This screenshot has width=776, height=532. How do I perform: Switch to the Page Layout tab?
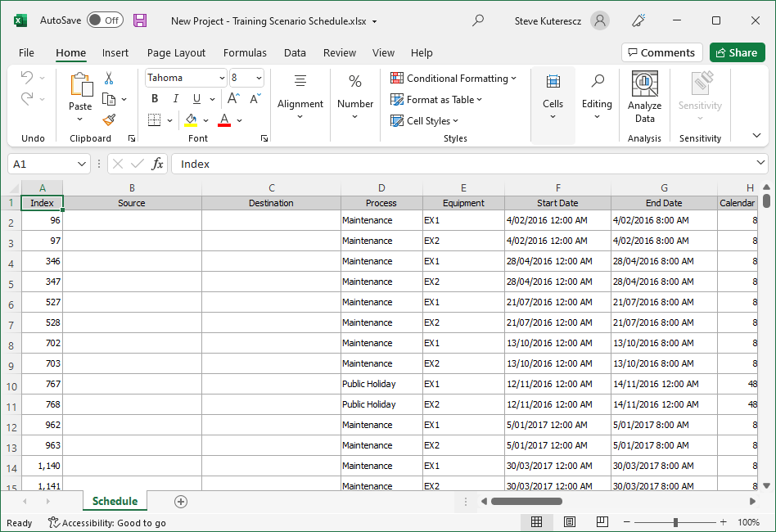(176, 52)
